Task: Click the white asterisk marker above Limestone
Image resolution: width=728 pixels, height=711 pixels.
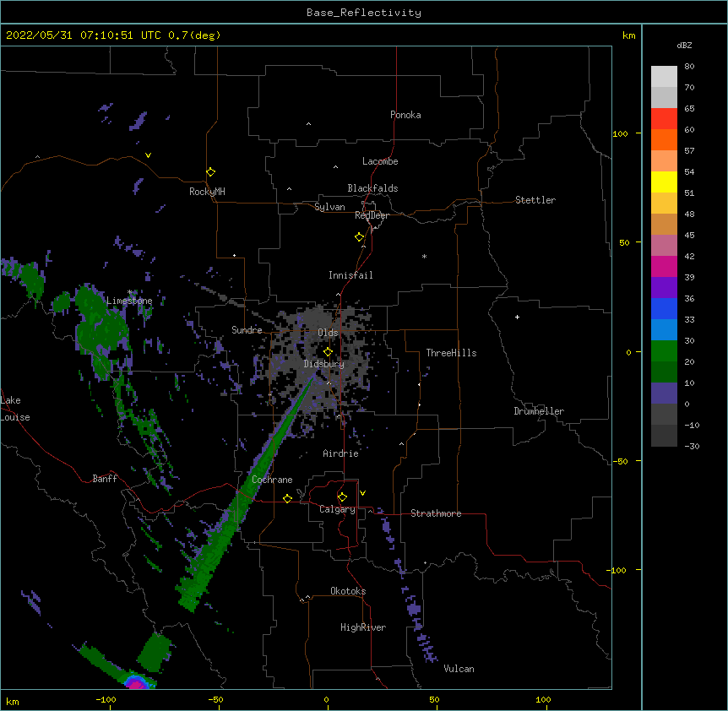Action: (129, 292)
